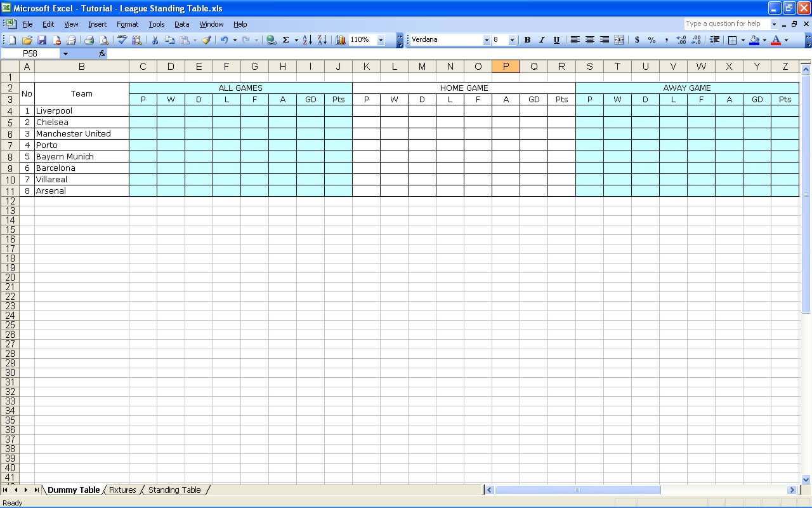Insert a hyperlink with globe icon
This screenshot has height=508, width=812.
click(272, 40)
